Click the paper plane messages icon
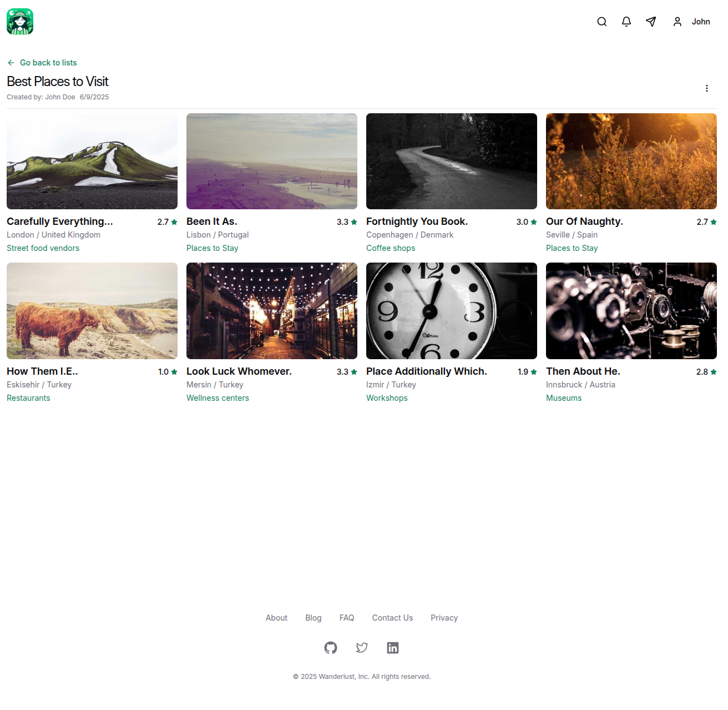The image size is (728, 710). click(x=651, y=22)
